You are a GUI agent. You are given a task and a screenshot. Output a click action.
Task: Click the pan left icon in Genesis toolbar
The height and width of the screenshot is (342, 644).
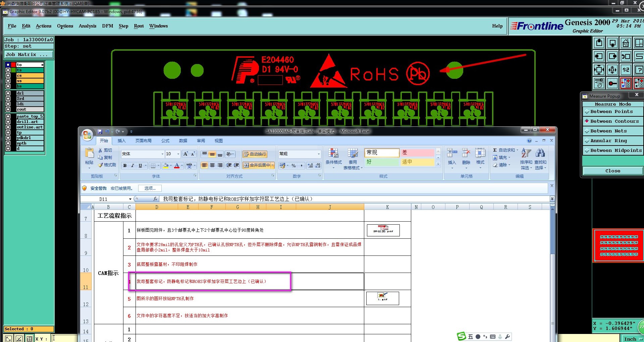(x=599, y=56)
